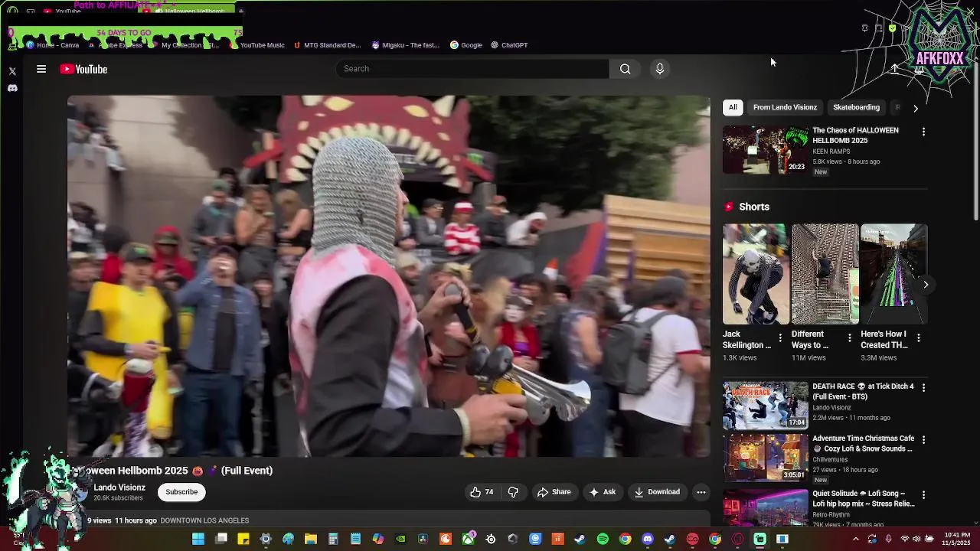This screenshot has width=980, height=551.
Task: Open menu for Here's How I Created short
Action: coord(919,337)
